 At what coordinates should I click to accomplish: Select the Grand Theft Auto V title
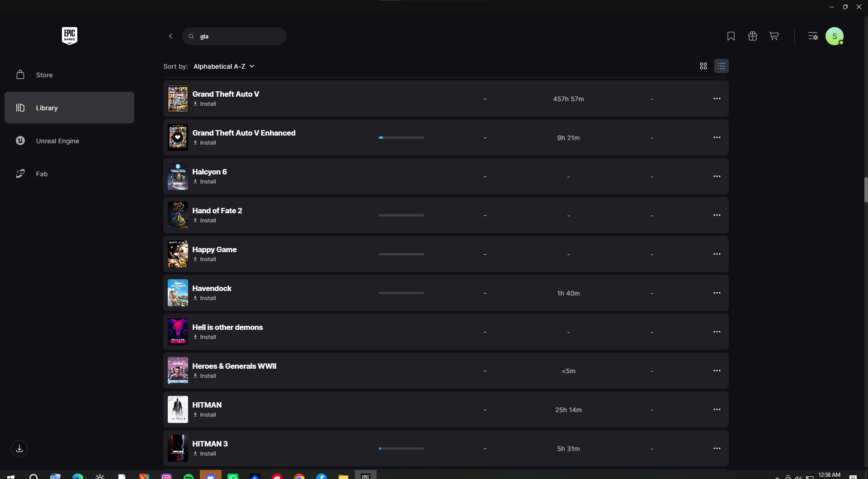click(226, 94)
